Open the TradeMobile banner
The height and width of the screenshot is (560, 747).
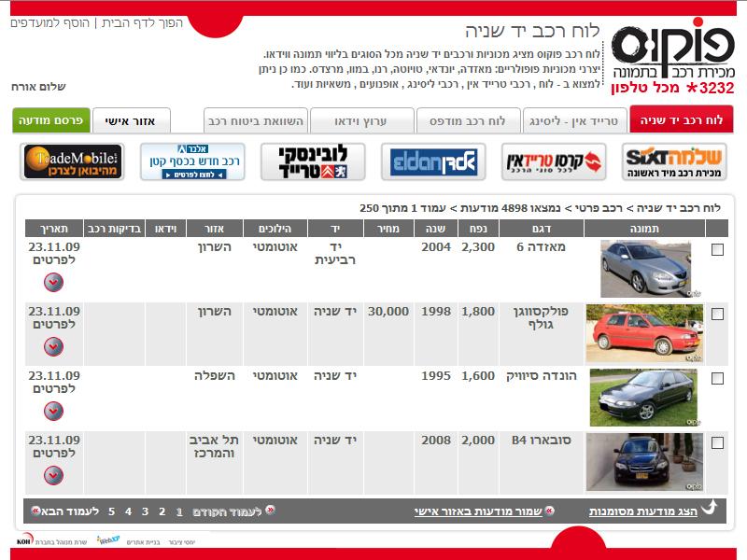(x=73, y=161)
